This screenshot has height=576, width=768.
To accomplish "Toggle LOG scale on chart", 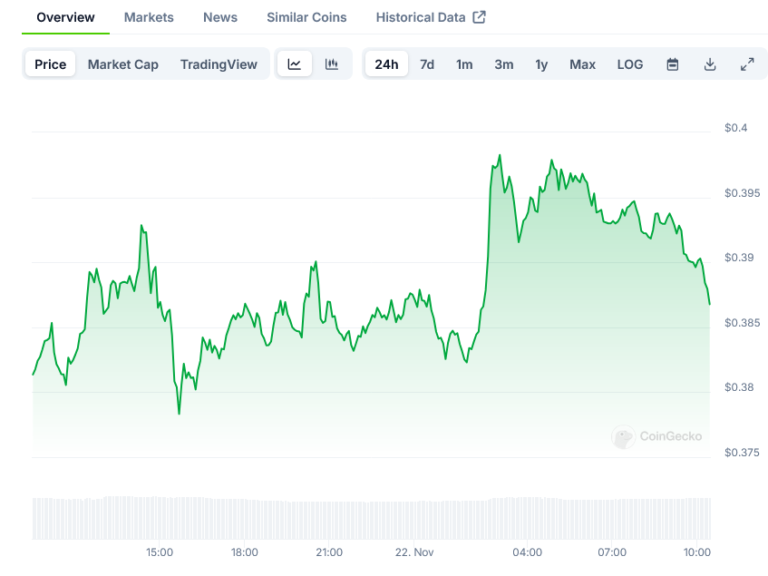I will (x=630, y=64).
